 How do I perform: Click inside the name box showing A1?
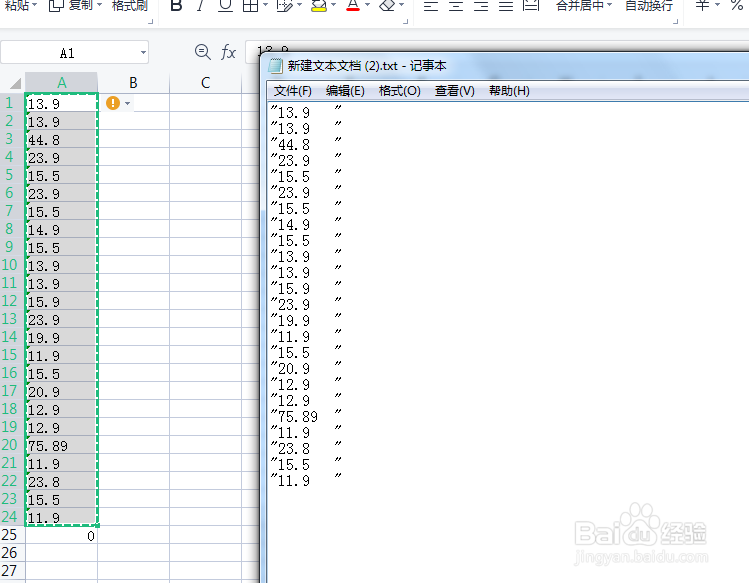[67, 53]
